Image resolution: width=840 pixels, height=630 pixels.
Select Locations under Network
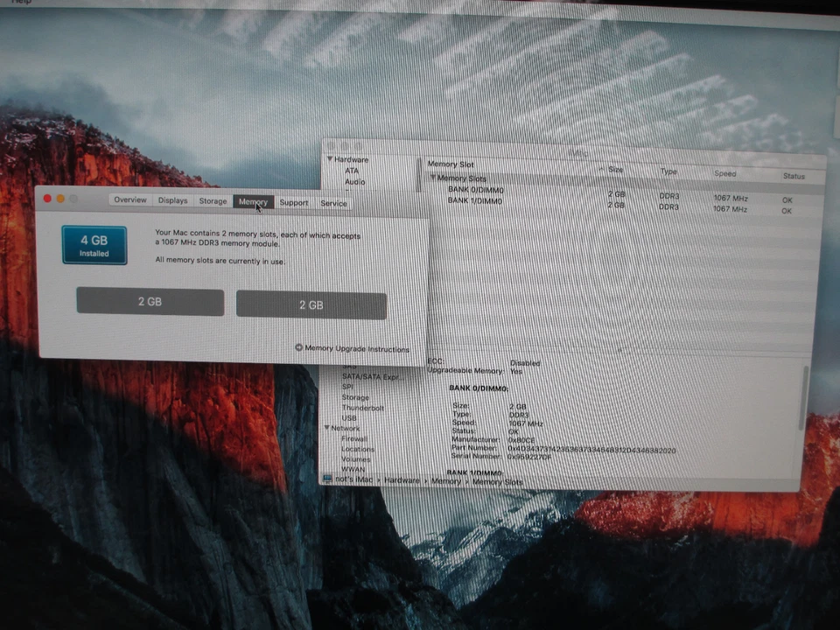coord(357,449)
